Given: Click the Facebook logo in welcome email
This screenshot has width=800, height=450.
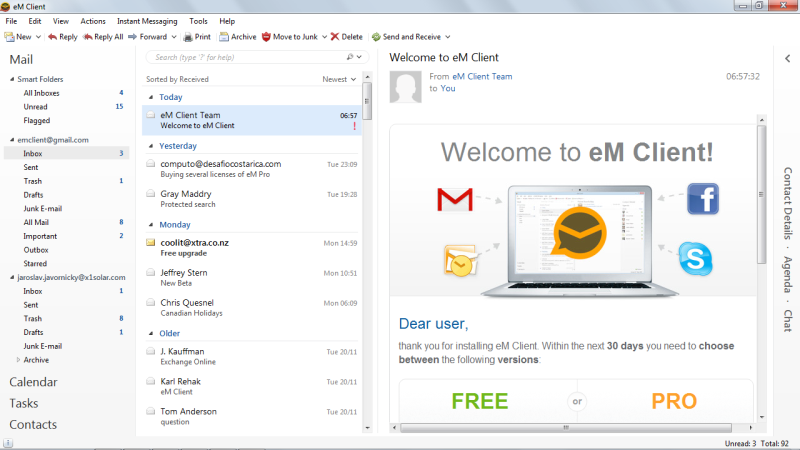Looking at the screenshot, I should [703, 198].
